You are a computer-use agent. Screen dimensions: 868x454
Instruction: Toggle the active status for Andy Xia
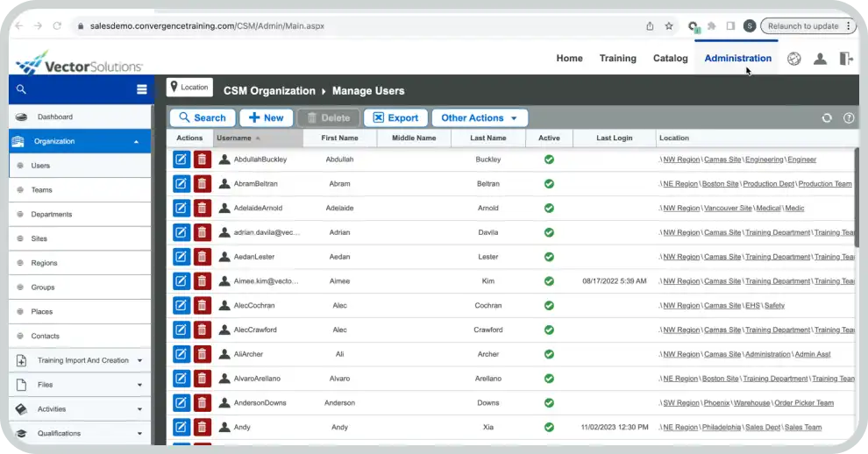point(549,428)
